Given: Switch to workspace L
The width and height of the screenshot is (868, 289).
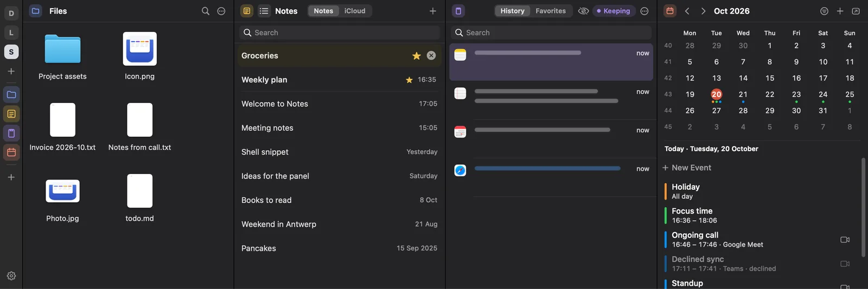Looking at the screenshot, I should 11,33.
